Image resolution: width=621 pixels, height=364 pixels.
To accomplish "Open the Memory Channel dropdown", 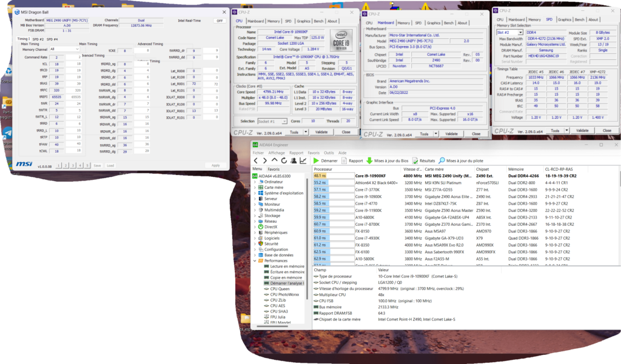I will [64, 49].
